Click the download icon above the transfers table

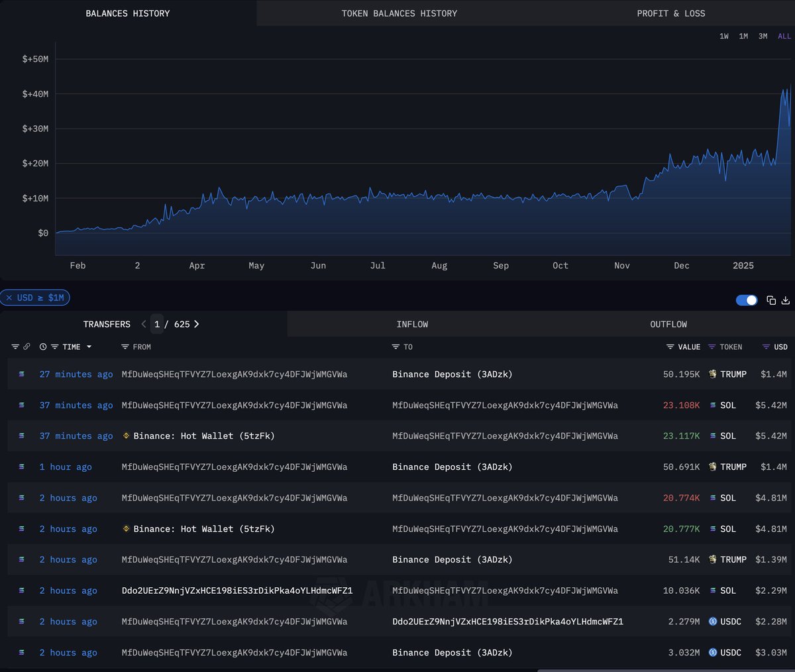pos(786,300)
